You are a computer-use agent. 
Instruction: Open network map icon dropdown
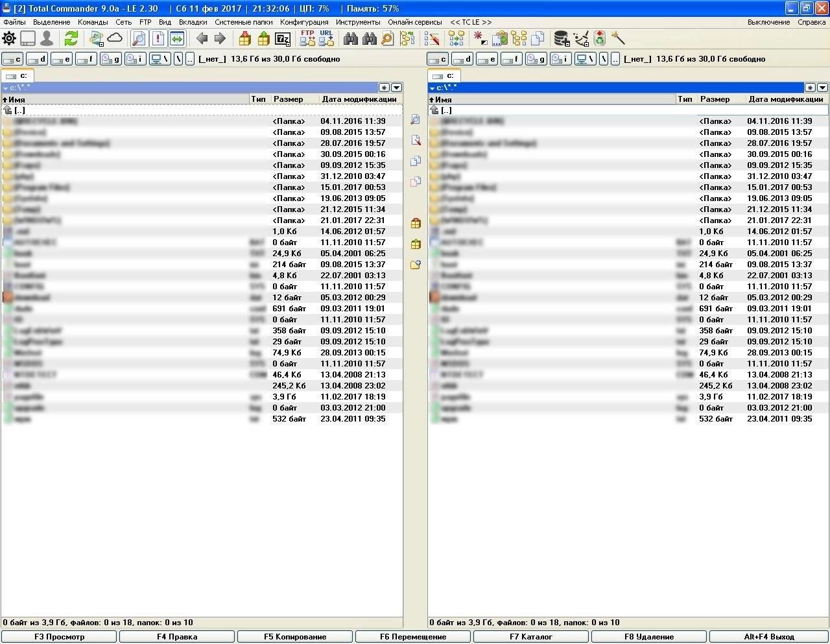coord(97,38)
